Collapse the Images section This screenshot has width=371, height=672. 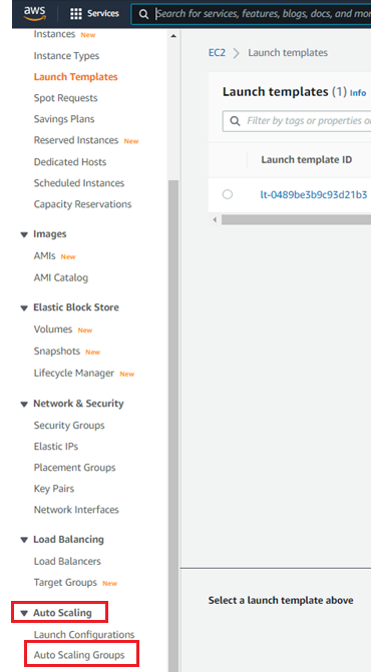24,234
